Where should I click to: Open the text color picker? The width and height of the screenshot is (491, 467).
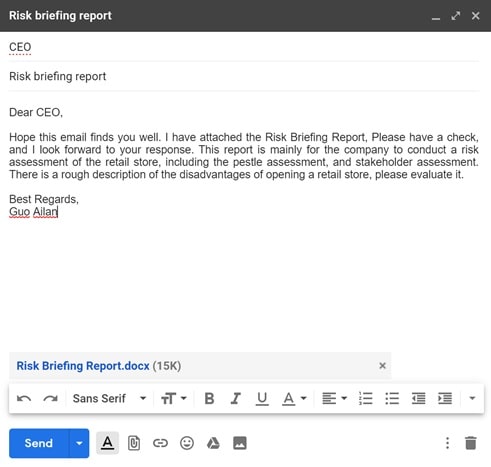(x=294, y=398)
